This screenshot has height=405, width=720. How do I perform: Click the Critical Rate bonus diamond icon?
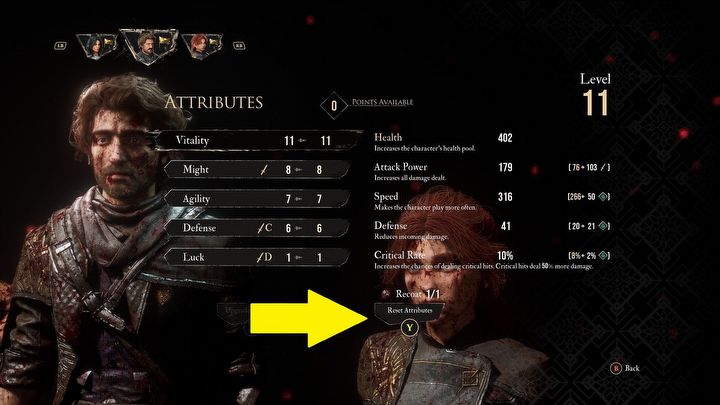[x=603, y=255]
